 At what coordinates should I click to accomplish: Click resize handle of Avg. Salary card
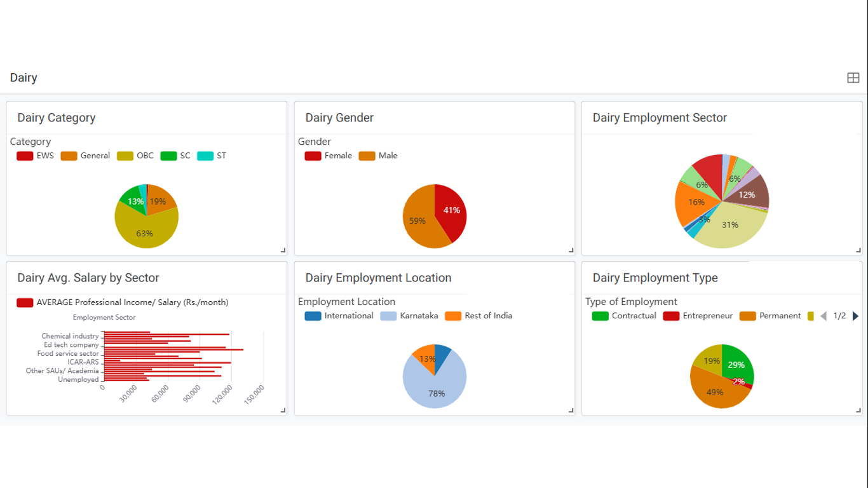point(283,410)
